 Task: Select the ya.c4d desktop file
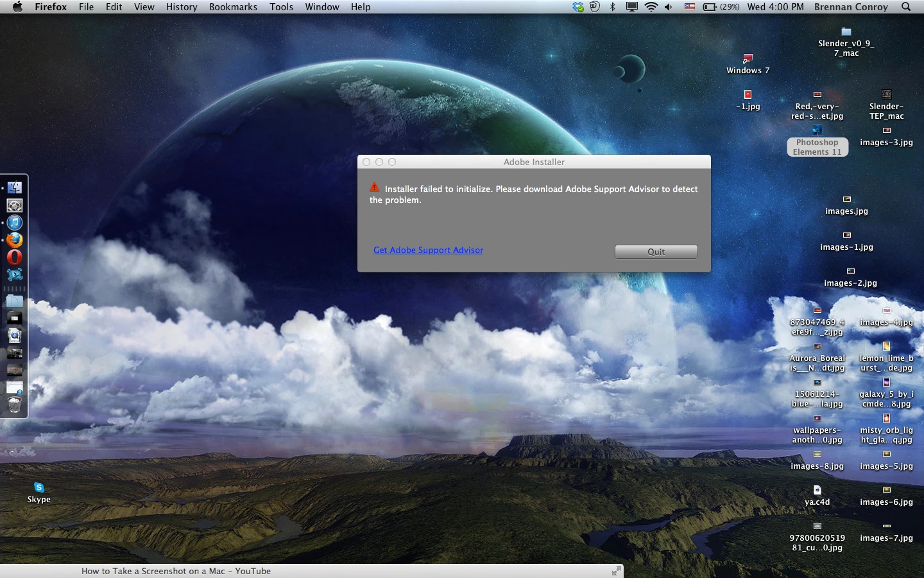817,496
